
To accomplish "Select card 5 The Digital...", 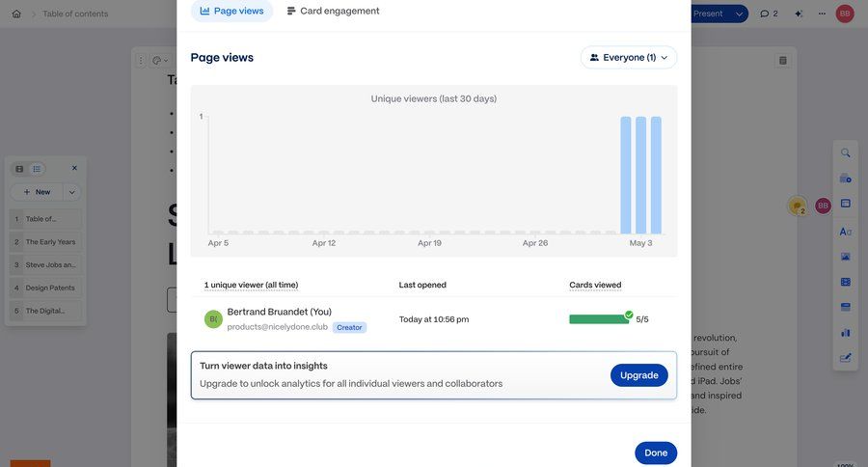I will [45, 311].
